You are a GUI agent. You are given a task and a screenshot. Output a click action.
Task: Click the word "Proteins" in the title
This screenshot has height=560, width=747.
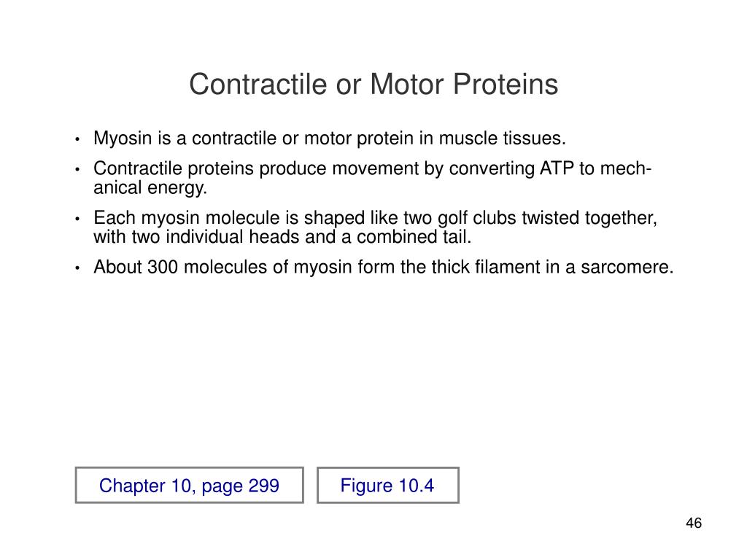pos(505,85)
